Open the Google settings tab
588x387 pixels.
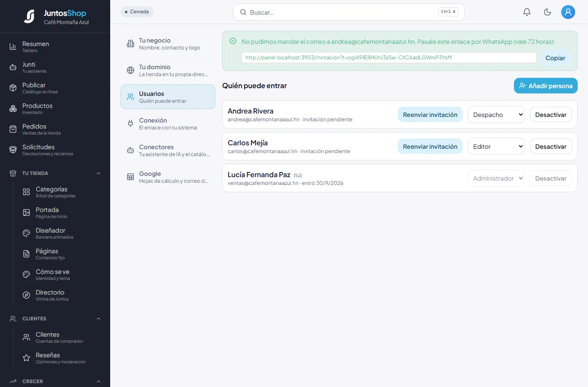(168, 177)
